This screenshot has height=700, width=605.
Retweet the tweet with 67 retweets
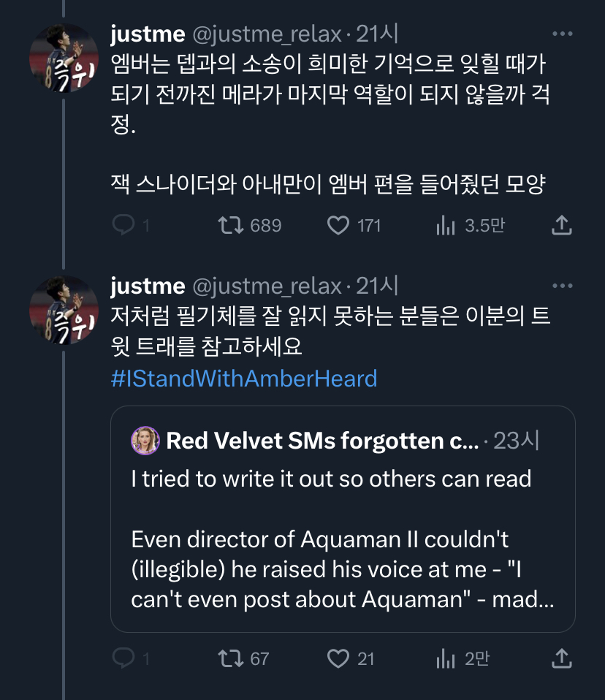(x=231, y=659)
